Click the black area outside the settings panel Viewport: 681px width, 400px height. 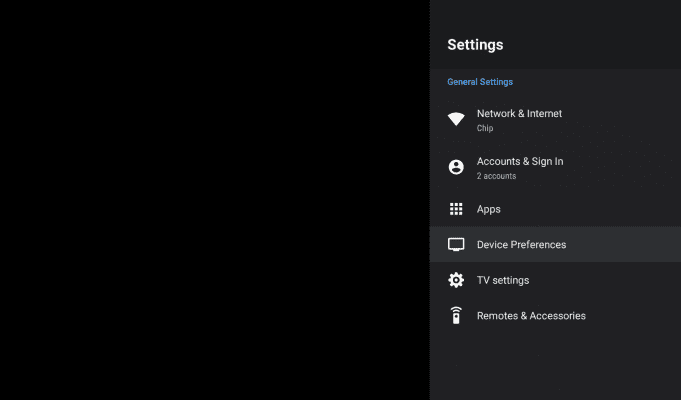215,200
